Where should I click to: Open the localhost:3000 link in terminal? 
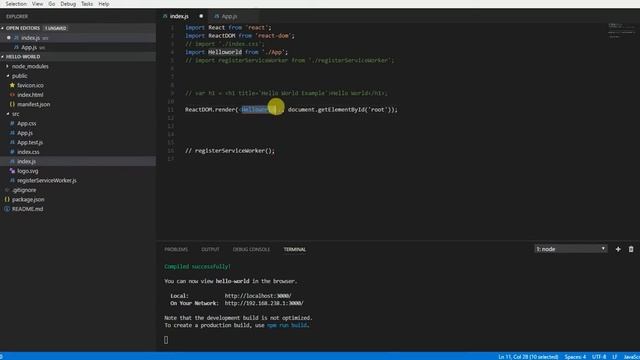258,296
